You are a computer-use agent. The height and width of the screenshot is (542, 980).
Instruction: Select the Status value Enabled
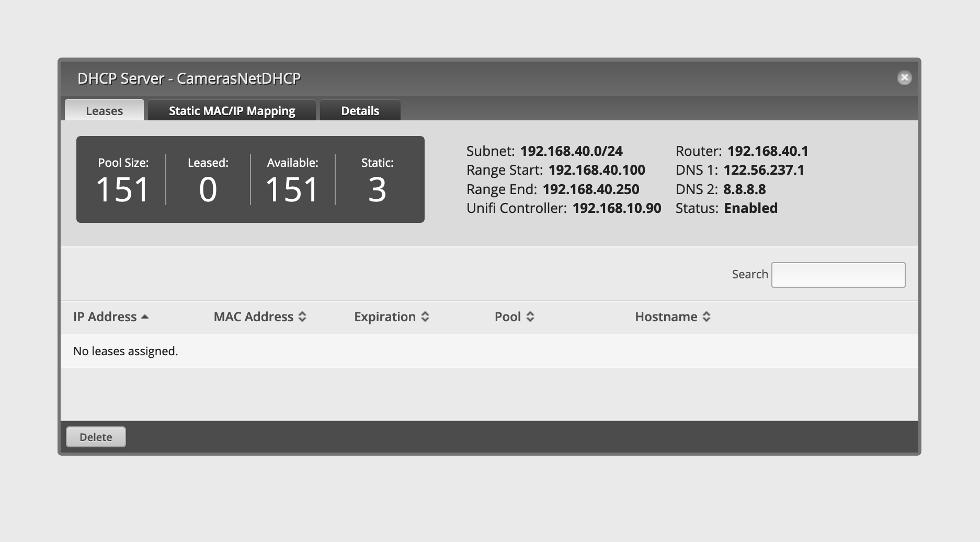point(751,208)
